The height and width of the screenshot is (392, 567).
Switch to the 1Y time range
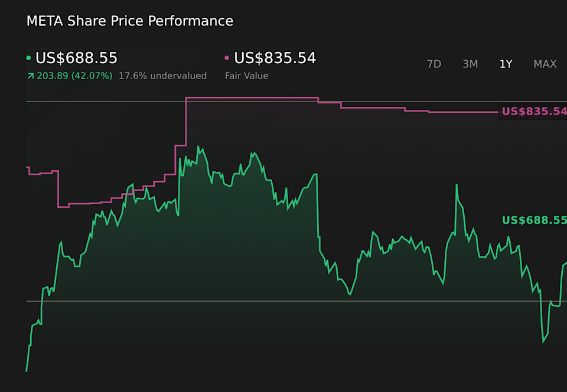coord(506,64)
